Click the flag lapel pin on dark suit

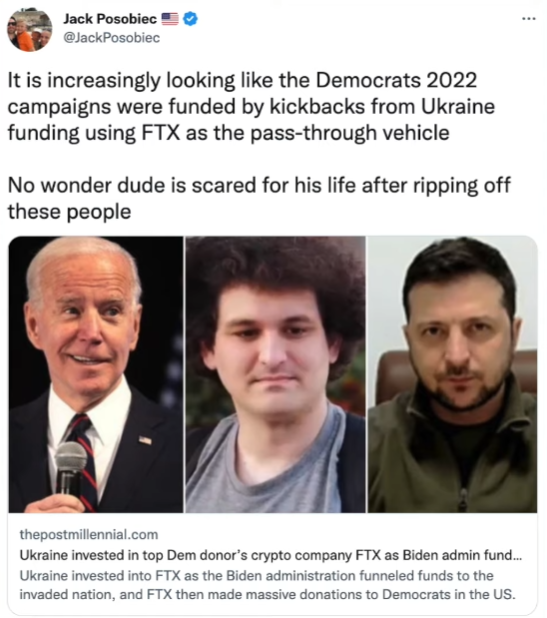point(145,440)
